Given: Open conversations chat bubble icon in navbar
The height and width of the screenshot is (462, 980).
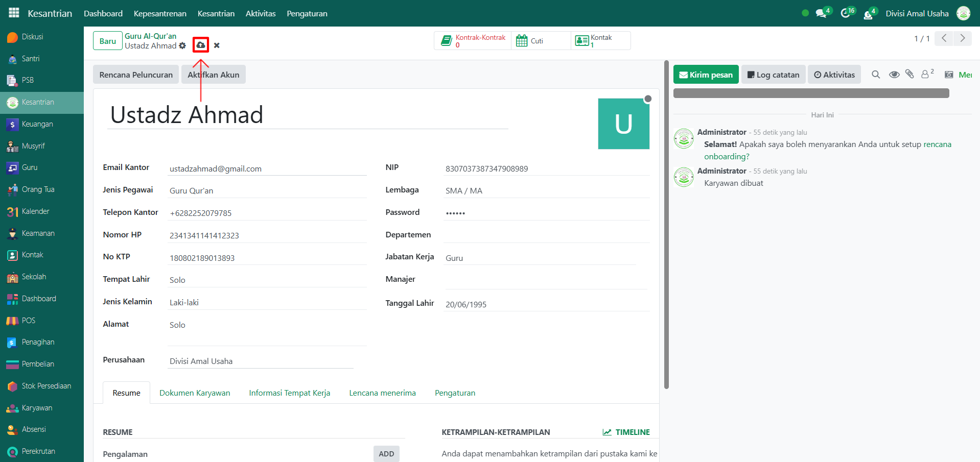Looking at the screenshot, I should coord(821,13).
